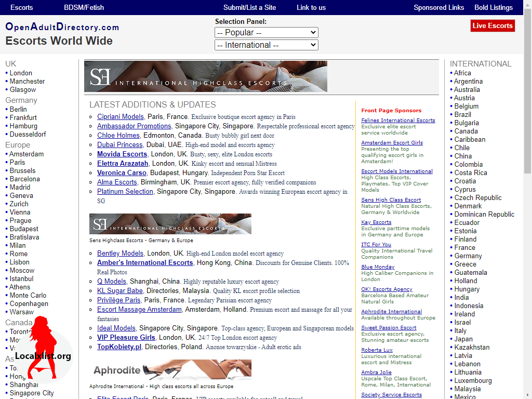Viewport: 532px width, 399px height.
Task: Open Bold Listings in top bar
Action: click(494, 7)
